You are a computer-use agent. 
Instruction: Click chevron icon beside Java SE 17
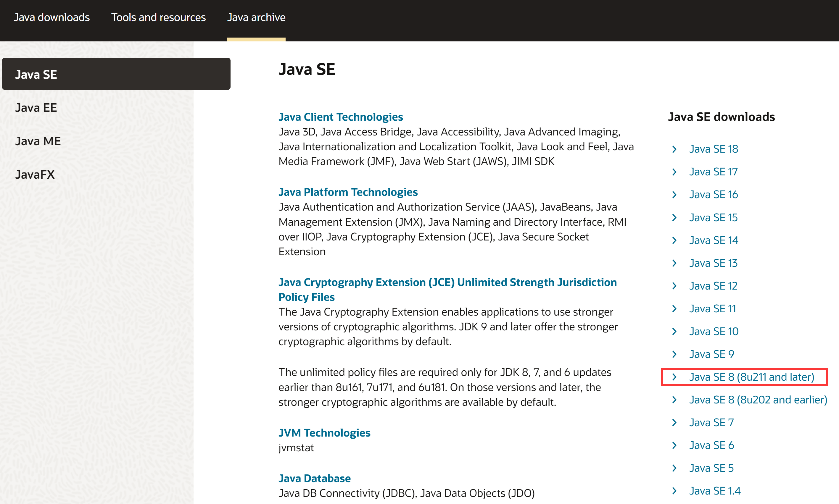(674, 172)
